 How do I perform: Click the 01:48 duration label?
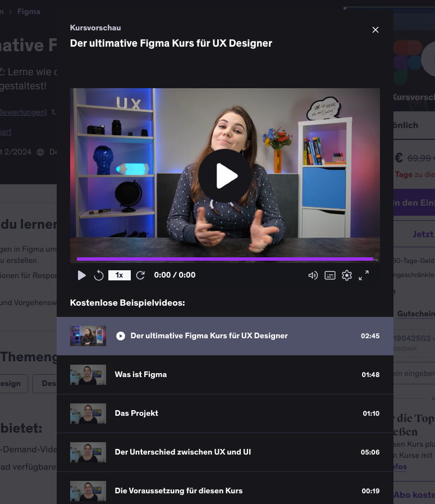[x=370, y=375]
